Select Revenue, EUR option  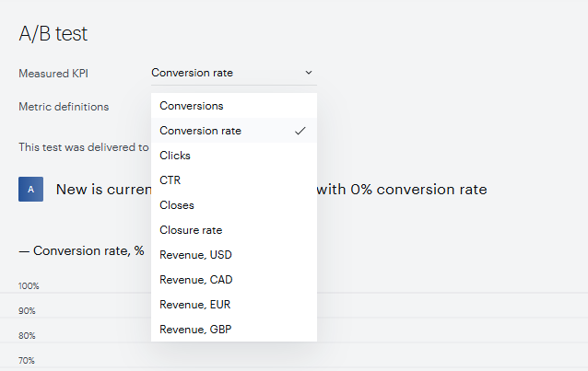coord(233,305)
